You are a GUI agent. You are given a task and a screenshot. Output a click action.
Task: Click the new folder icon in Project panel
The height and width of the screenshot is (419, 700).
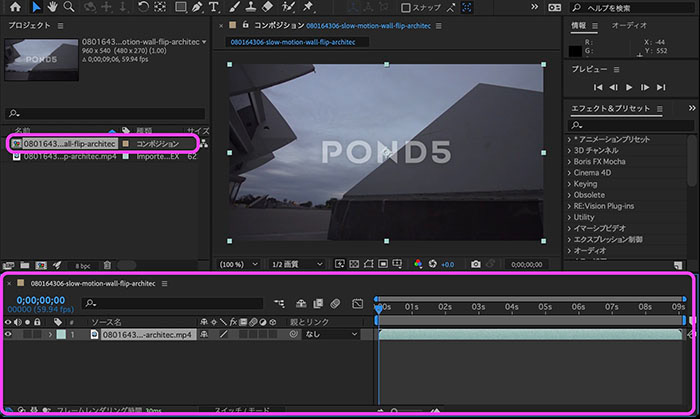[x=25, y=265]
